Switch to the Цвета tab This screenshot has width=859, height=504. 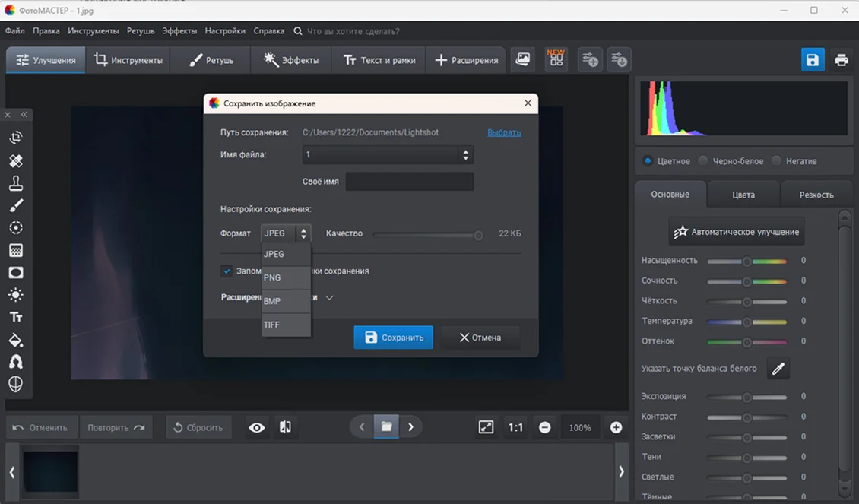[x=743, y=195]
